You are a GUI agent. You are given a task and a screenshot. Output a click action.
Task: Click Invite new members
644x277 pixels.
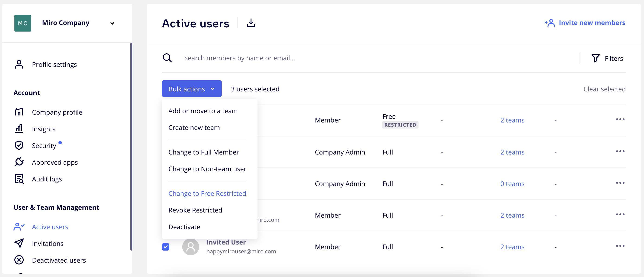585,23
